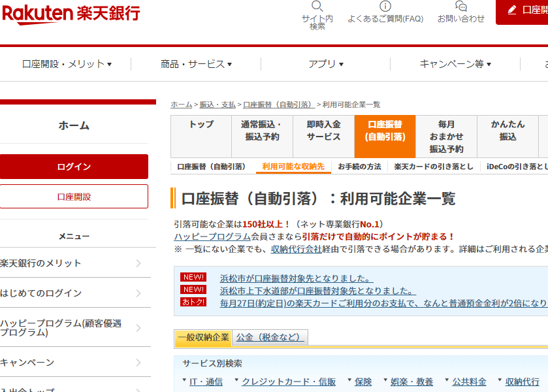Open 口座振替（自動引落） sub-tab
548x392 pixels.
[212, 167]
